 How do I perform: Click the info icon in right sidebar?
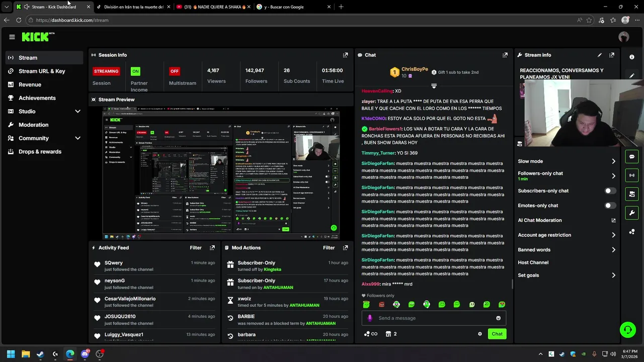[632, 57]
